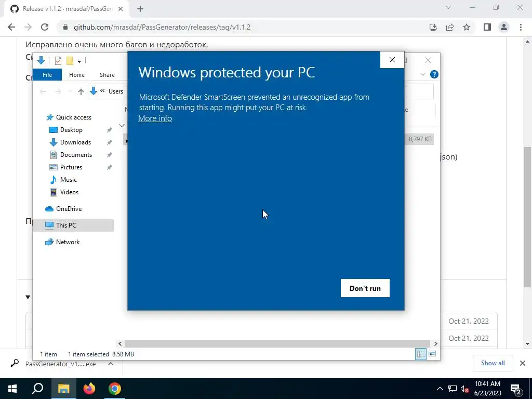The width and height of the screenshot is (532, 399).
Task: Open the notification center icon
Action: [516, 389]
